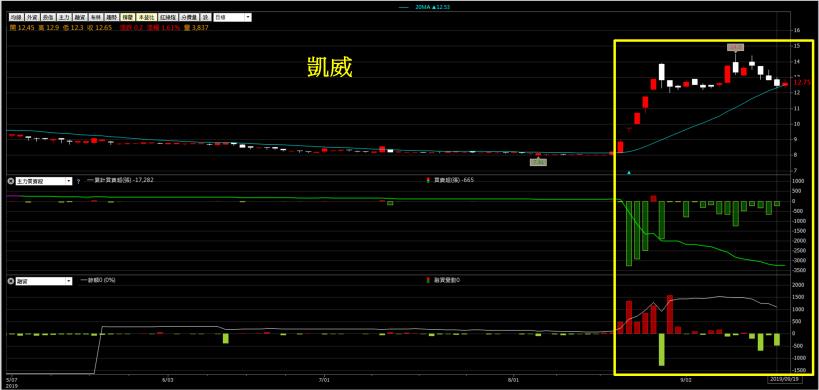Select the high price label above peak candle
Image resolution: width=819 pixels, height=390 pixels.
[x=735, y=48]
